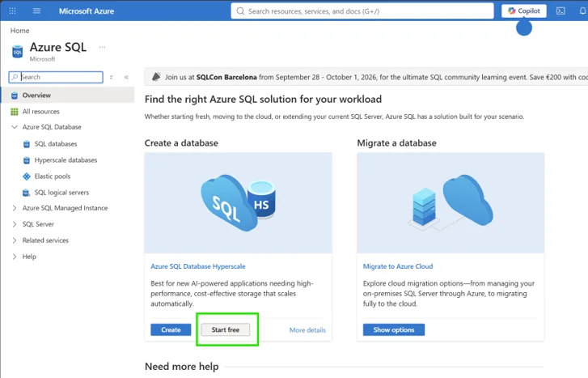
Task: Click the 'Need more help' heading
Action: [181, 367]
